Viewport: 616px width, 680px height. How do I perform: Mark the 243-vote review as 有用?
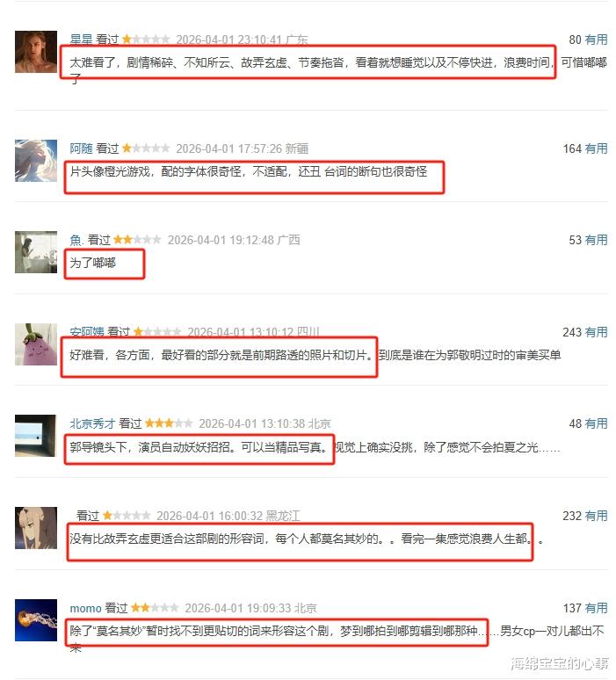tap(596, 332)
